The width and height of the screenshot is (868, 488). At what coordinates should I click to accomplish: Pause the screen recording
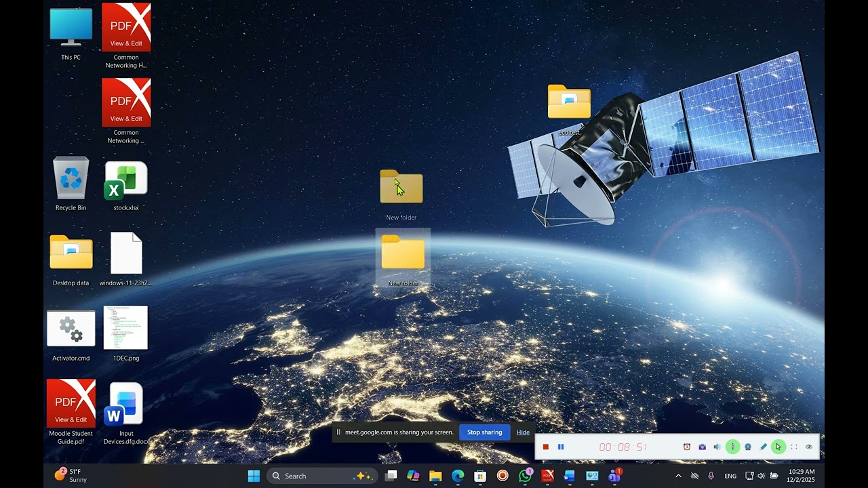[561, 447]
